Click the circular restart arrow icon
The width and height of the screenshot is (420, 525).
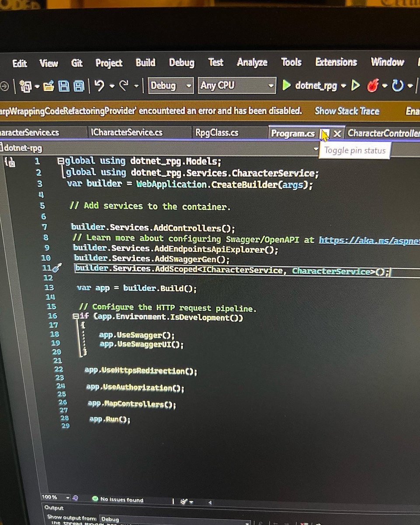point(398,86)
